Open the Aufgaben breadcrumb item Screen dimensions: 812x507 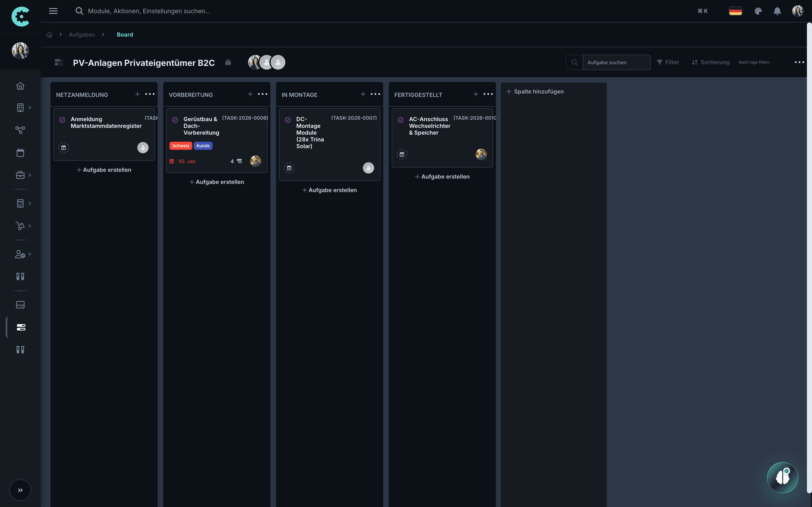click(81, 35)
